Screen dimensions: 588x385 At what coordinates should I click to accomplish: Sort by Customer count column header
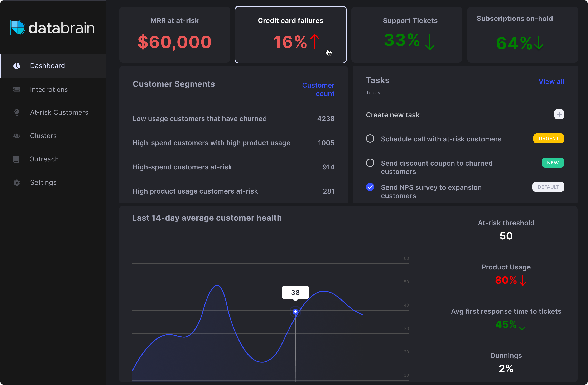pyautogui.click(x=318, y=89)
